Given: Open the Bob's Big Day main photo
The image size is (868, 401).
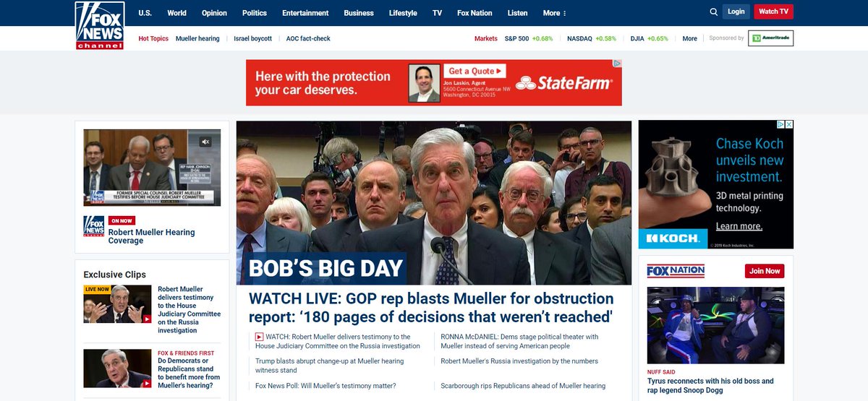Looking at the screenshot, I should click(x=434, y=203).
